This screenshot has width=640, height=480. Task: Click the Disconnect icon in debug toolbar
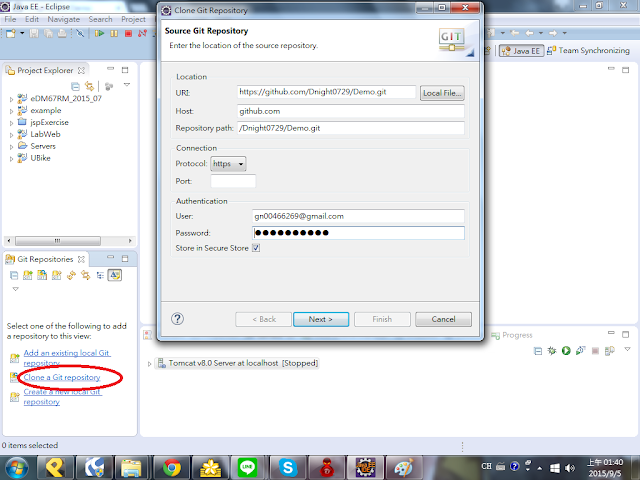coord(142,33)
